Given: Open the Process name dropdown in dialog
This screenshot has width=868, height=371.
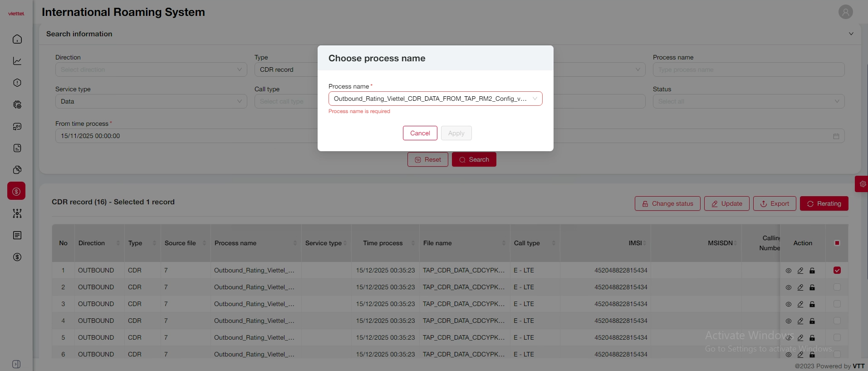Looking at the screenshot, I should coord(435,99).
